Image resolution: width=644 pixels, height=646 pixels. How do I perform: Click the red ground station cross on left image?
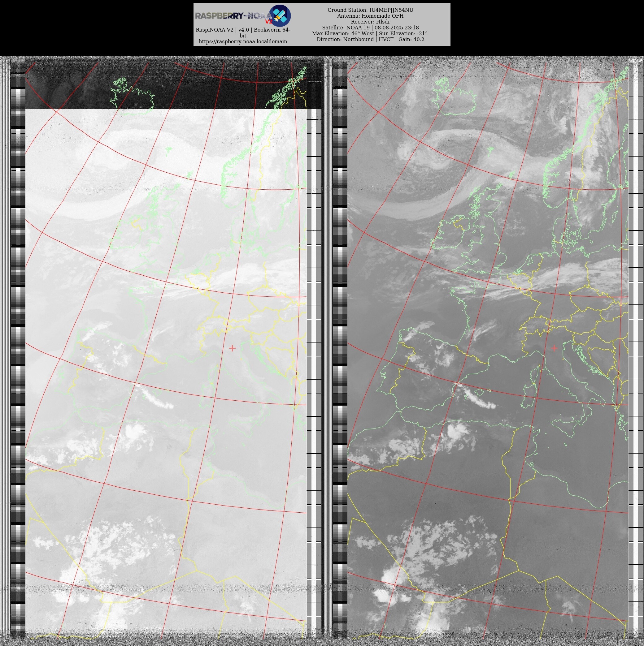[232, 348]
